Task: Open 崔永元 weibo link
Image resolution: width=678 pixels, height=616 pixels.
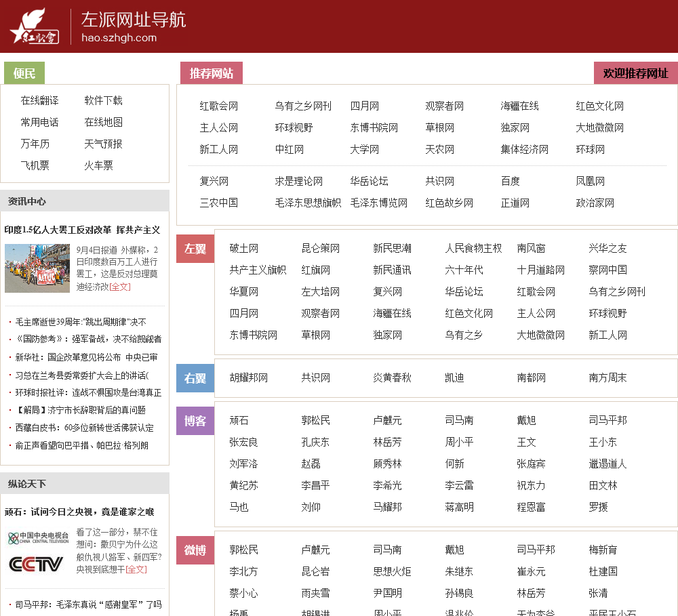Action: (x=531, y=571)
